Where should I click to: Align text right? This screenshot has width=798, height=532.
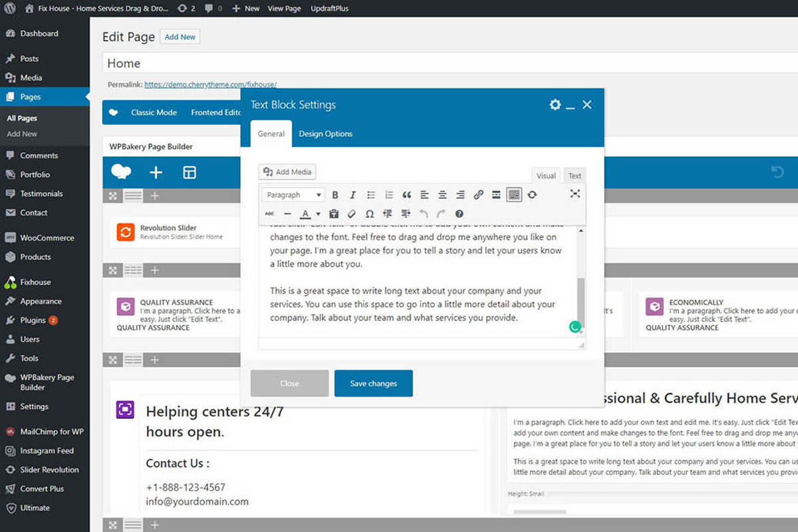[460, 195]
